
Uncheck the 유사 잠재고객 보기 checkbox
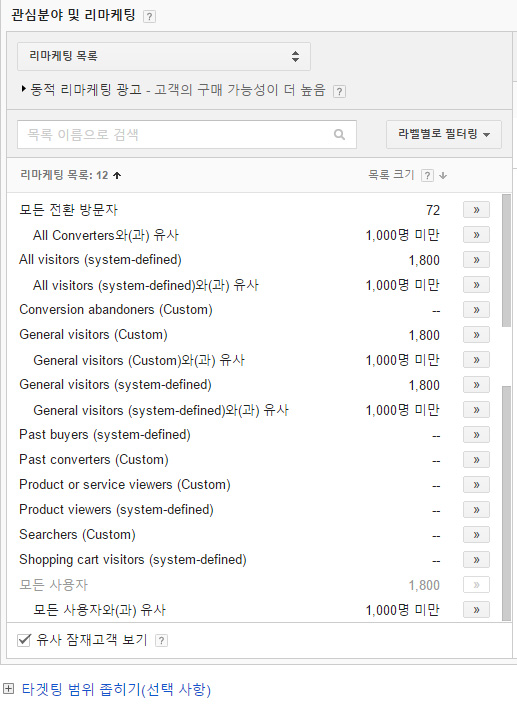[x=24, y=640]
